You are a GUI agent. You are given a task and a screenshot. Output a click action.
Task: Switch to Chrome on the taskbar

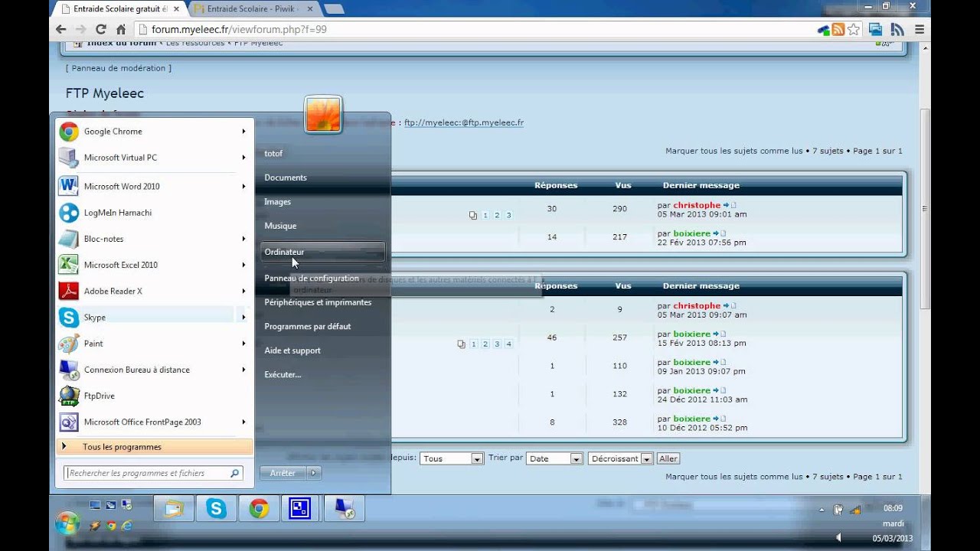pos(259,508)
